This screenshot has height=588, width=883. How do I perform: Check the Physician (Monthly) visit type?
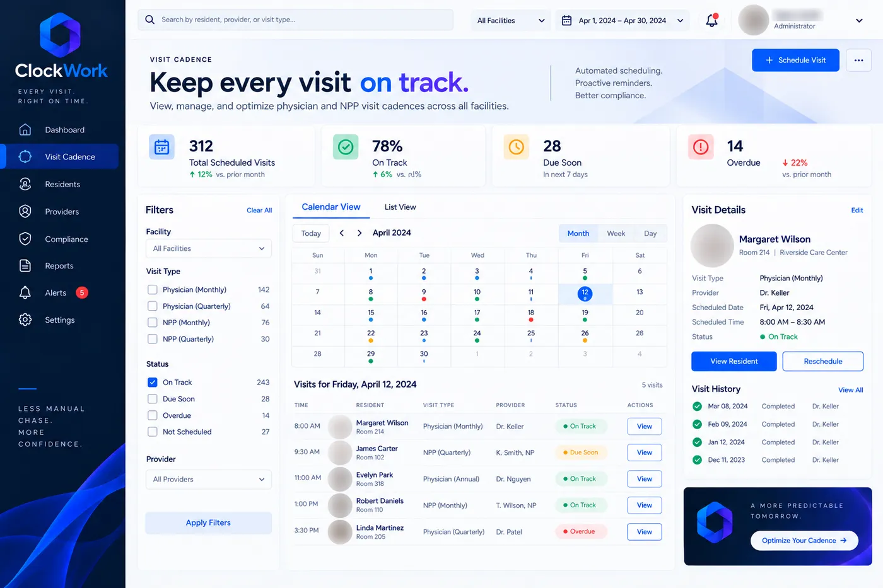(x=152, y=290)
